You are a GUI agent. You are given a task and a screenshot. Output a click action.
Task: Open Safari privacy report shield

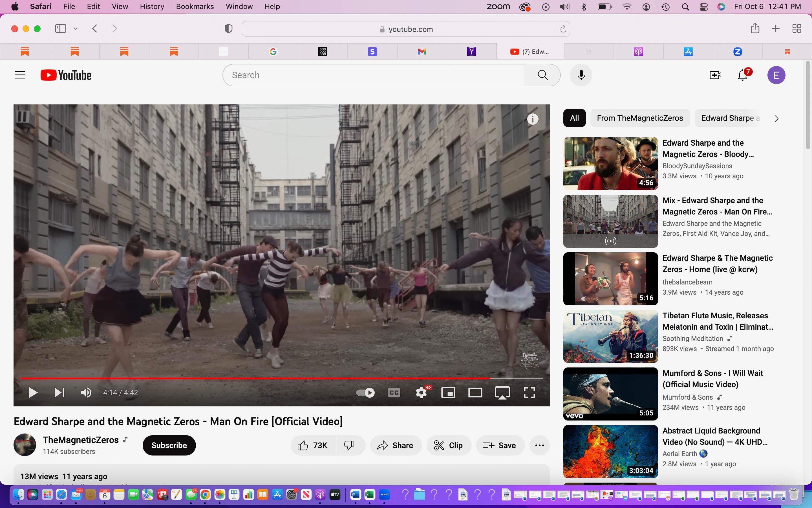click(x=228, y=29)
